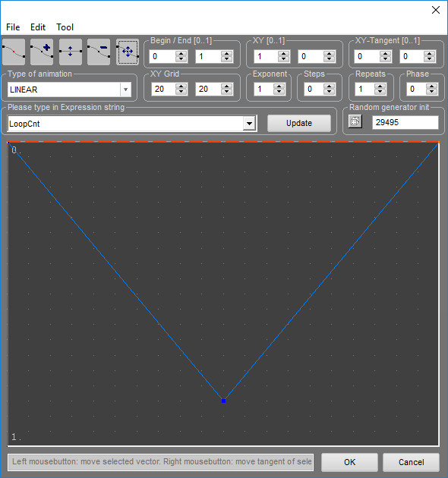Decrease the X coordinate value in XY group
The height and width of the screenshot is (478, 448).
[284, 59]
